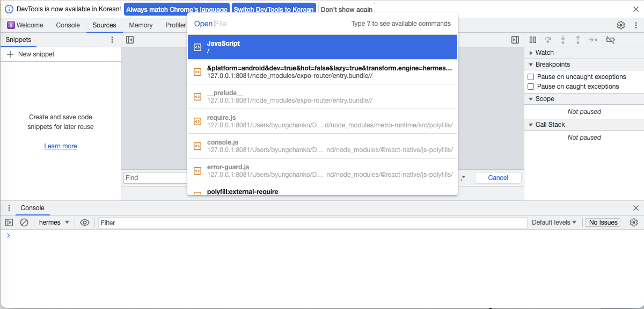Pause script execution with the pause icon
This screenshot has height=309, width=644.
(x=533, y=40)
